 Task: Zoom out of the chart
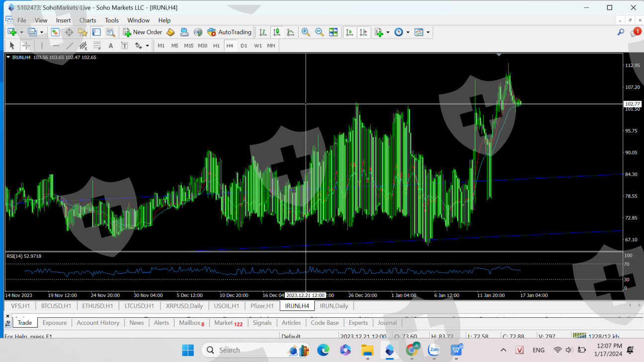(x=320, y=32)
